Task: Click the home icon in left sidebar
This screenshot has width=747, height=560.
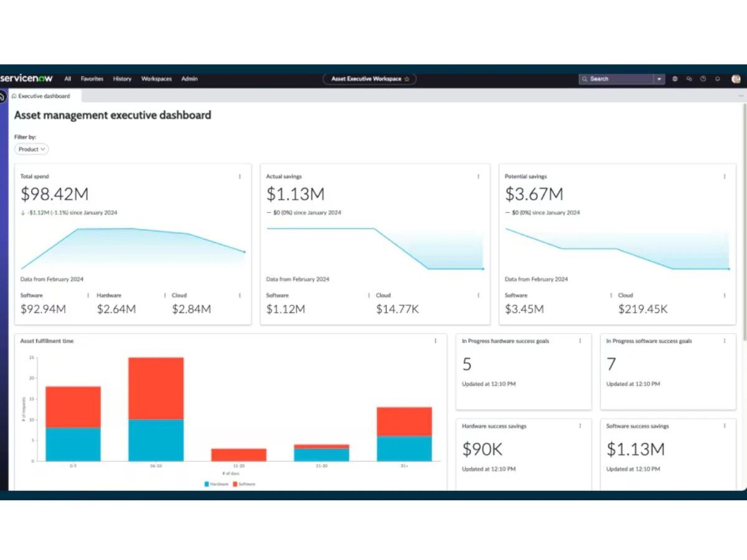Action: point(2,97)
